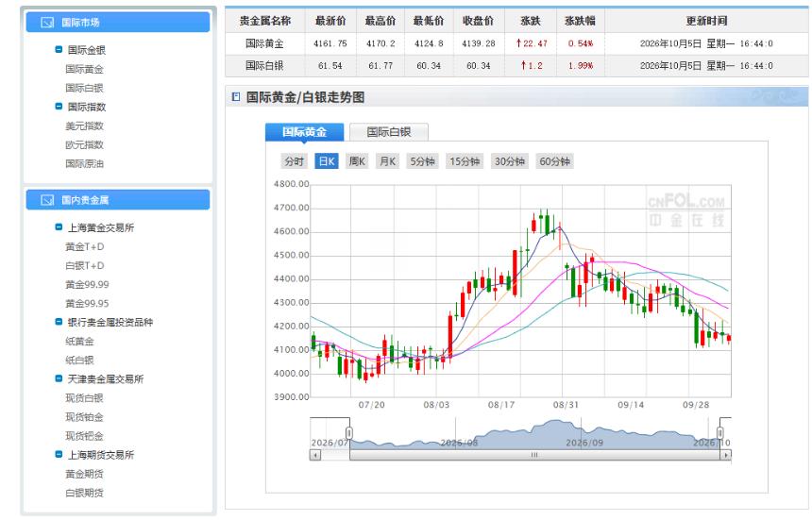The width and height of the screenshot is (812, 520).
Task: Open 黄金99.99 link
Action: pos(87,285)
